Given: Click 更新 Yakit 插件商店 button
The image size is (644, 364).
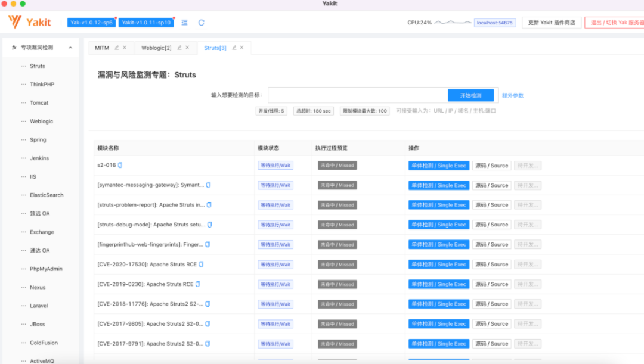Looking at the screenshot, I should tap(551, 23).
